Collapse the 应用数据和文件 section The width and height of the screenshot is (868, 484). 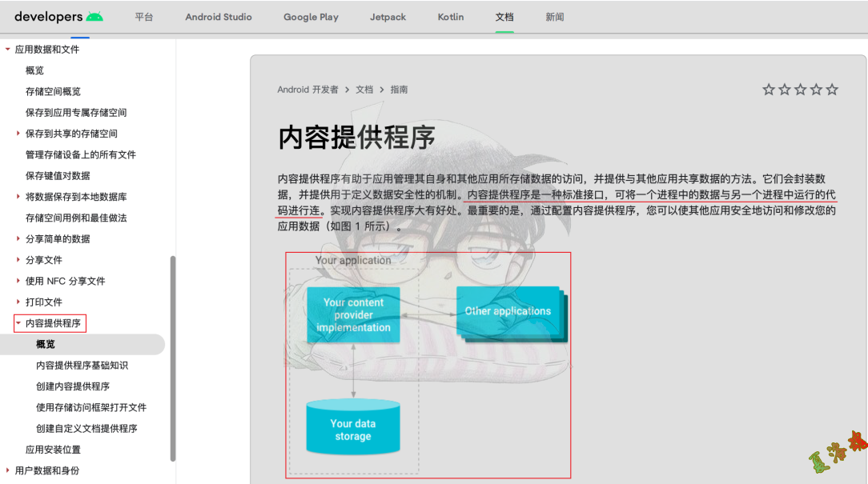[x=8, y=50]
